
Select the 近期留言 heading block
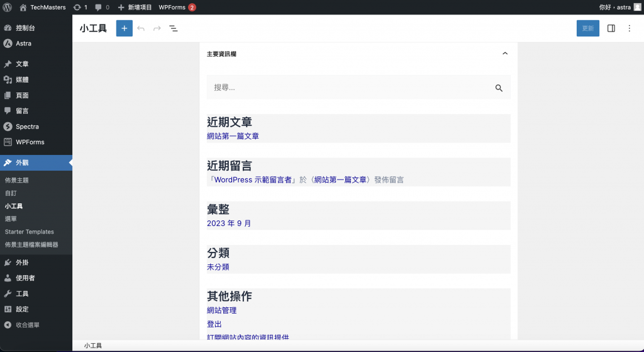pyautogui.click(x=230, y=166)
